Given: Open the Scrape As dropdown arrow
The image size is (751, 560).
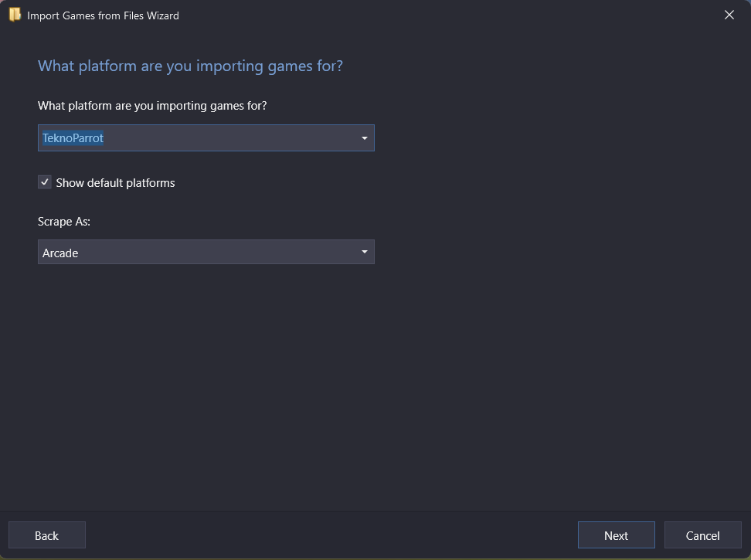Looking at the screenshot, I should (365, 252).
